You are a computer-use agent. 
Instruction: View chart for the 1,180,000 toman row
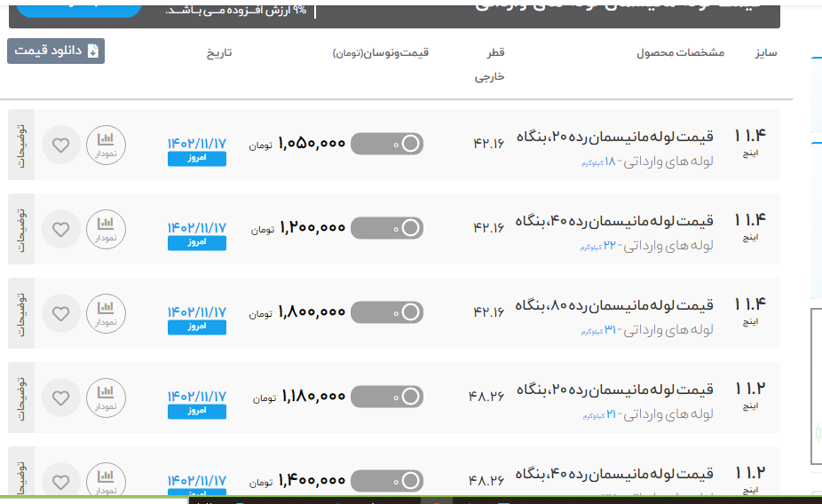pyautogui.click(x=106, y=398)
